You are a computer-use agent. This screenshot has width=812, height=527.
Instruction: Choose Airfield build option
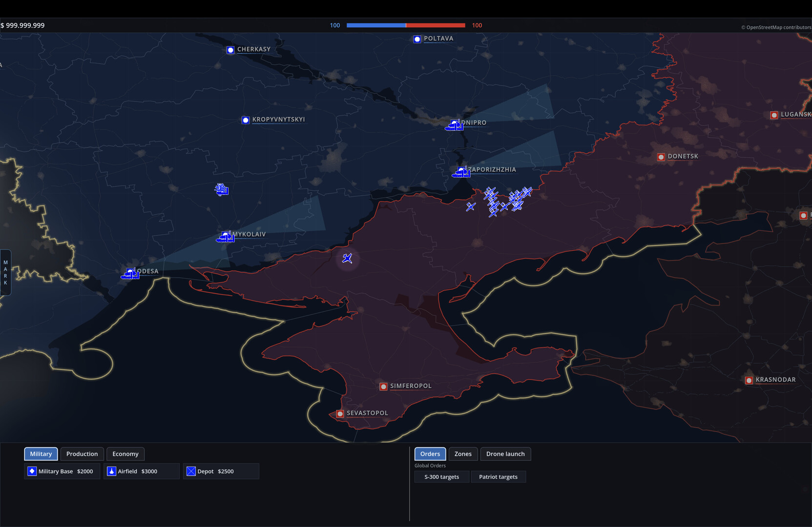point(142,471)
